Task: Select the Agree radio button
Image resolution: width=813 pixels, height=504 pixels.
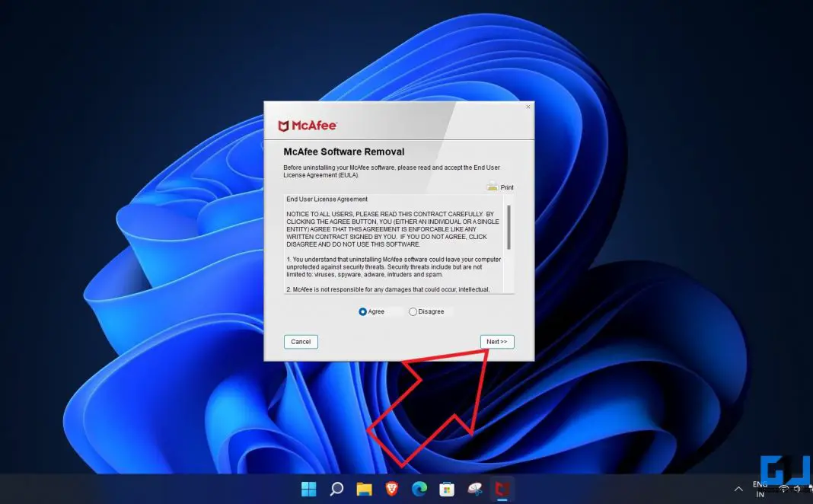Action: [x=364, y=311]
